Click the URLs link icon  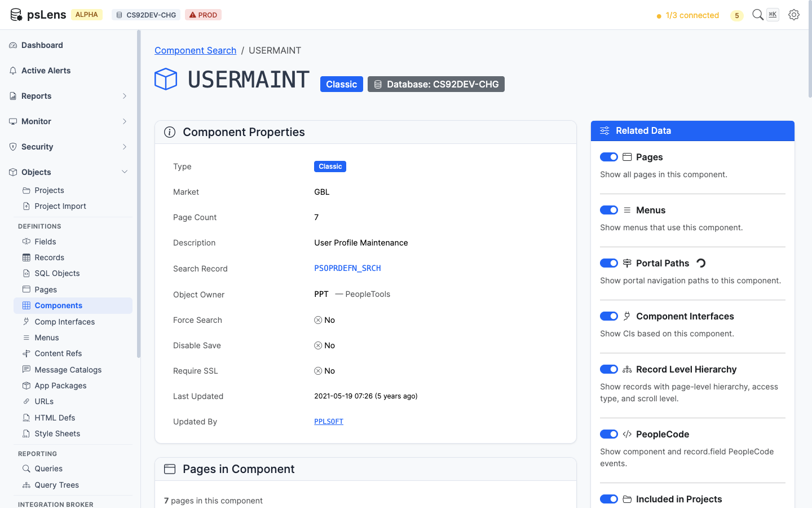pos(27,401)
